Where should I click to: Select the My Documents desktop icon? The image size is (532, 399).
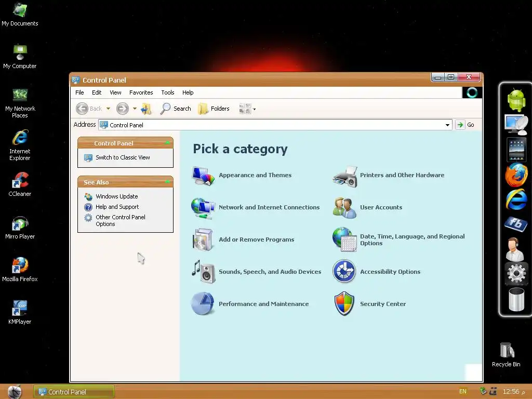[x=20, y=14]
